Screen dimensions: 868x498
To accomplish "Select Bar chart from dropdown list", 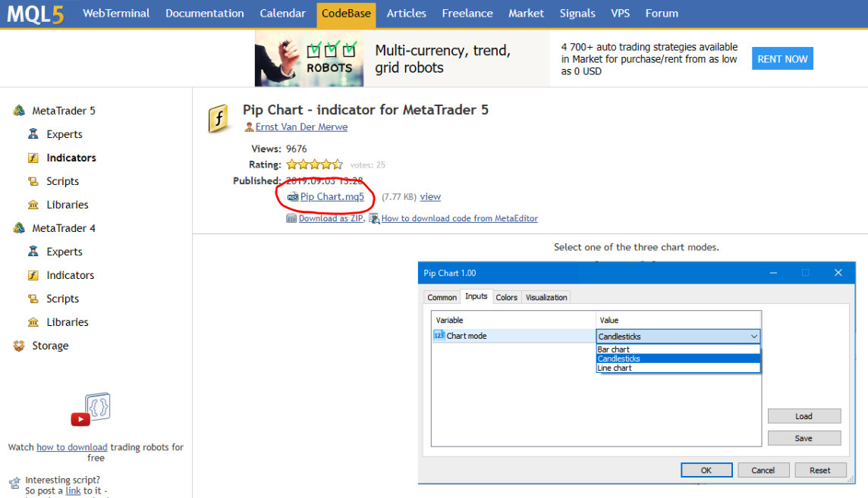I will click(614, 349).
